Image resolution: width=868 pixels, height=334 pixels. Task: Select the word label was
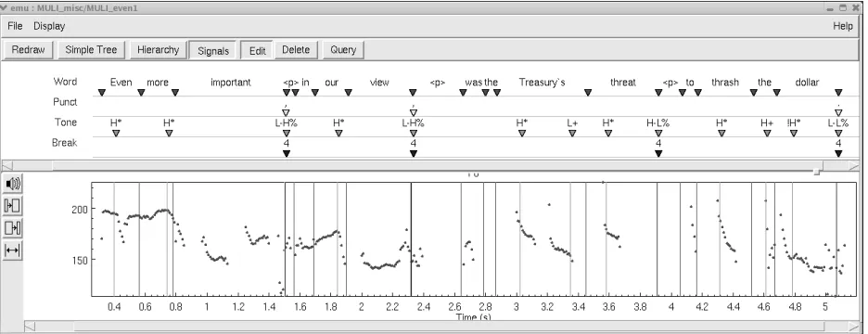click(473, 83)
